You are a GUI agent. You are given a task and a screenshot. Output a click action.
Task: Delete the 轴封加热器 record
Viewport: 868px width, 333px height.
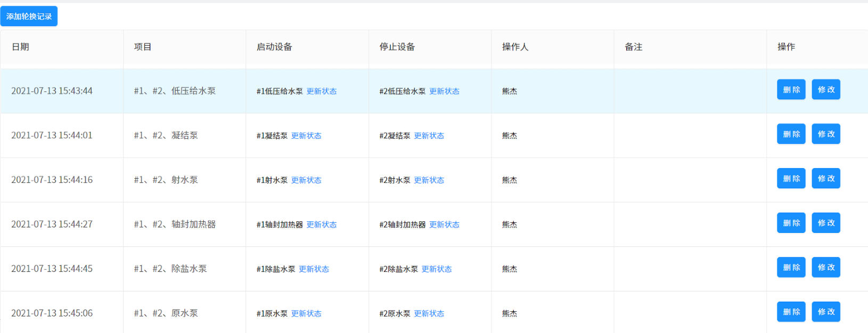[x=791, y=223]
